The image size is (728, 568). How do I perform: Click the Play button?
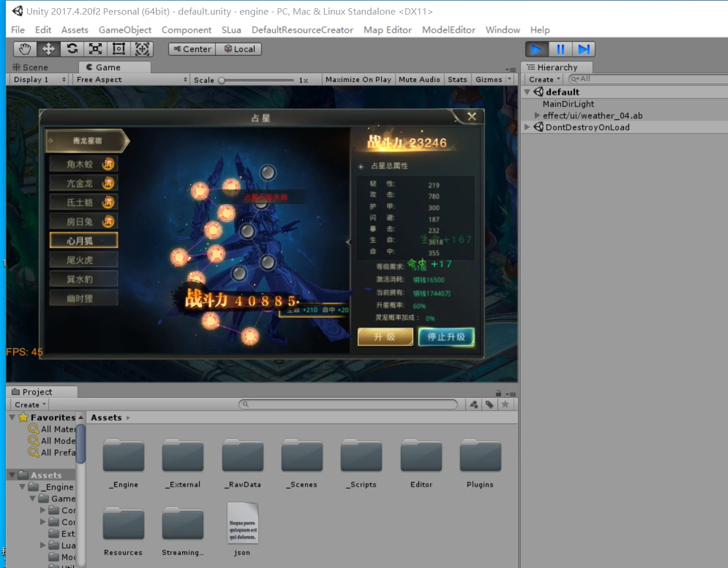[x=536, y=49]
